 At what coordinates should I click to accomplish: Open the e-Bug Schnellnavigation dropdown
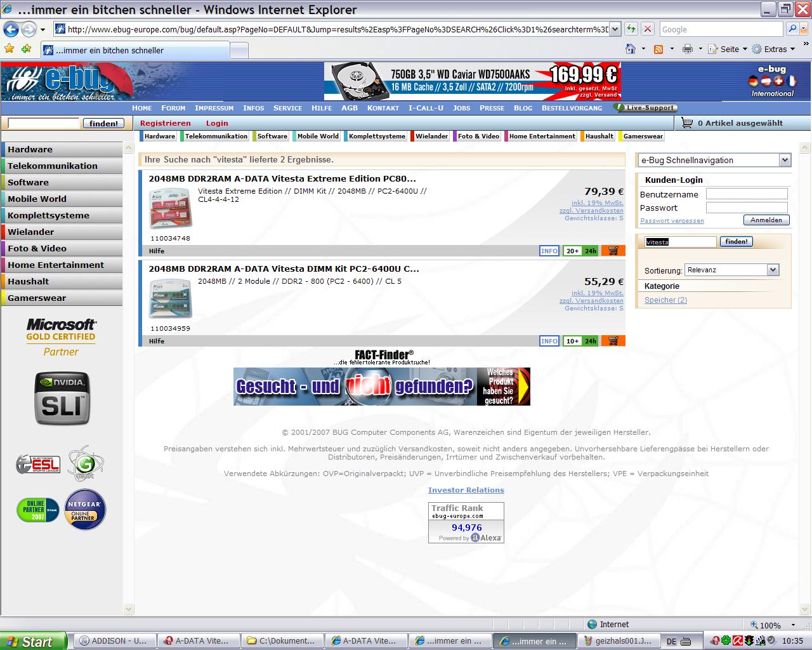pyautogui.click(x=785, y=160)
